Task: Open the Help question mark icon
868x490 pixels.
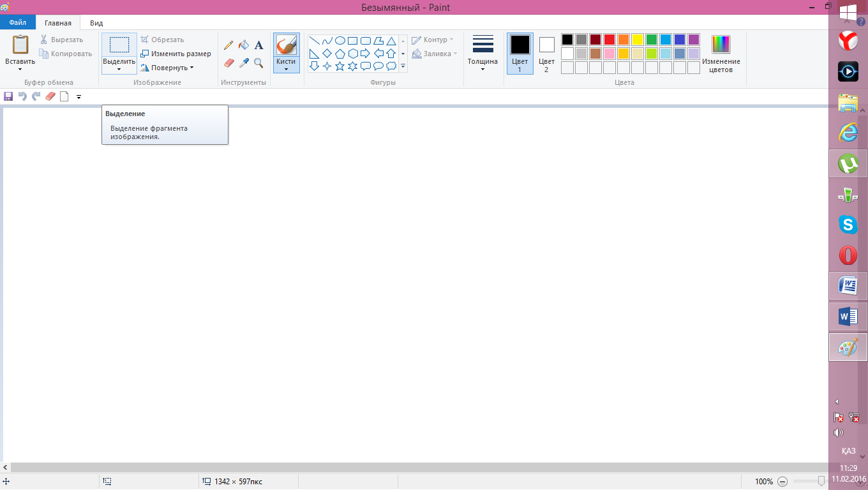Action: (x=862, y=22)
